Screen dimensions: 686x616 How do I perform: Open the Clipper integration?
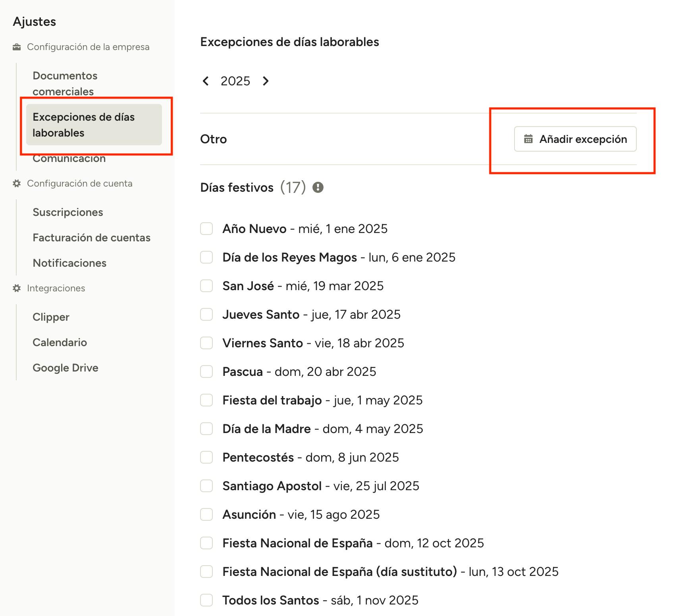(51, 317)
